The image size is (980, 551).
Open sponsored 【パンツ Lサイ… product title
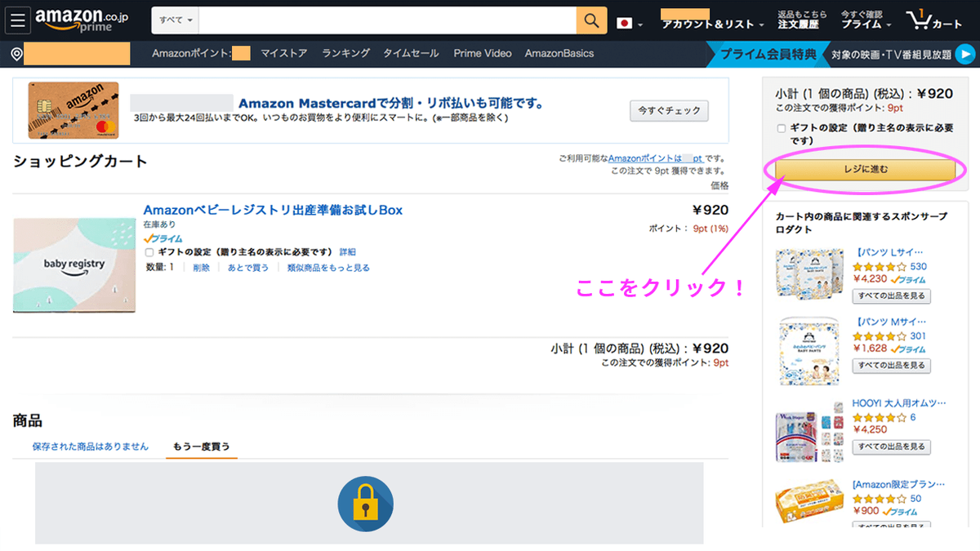[889, 252]
